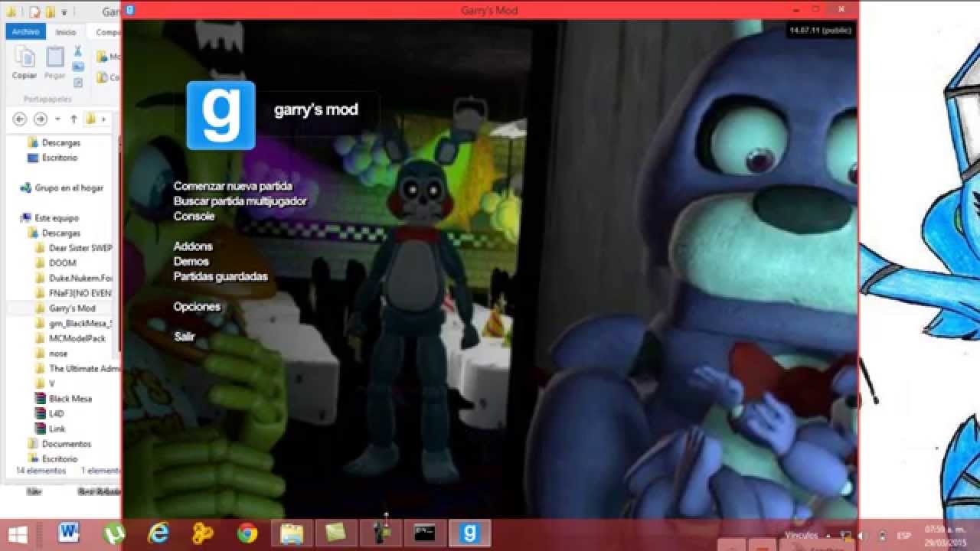Click the Garry's Mod blue g logo

pyautogui.click(x=220, y=116)
